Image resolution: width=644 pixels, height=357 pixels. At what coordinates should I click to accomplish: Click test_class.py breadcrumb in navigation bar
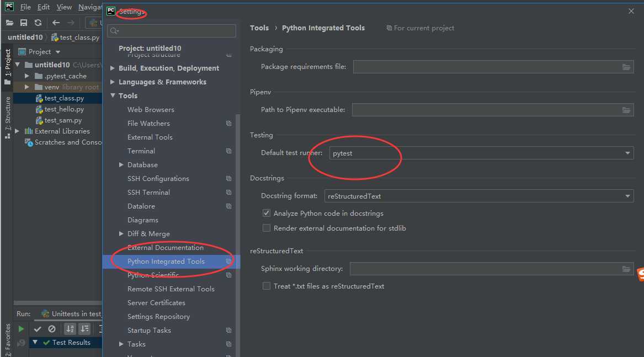click(x=76, y=38)
